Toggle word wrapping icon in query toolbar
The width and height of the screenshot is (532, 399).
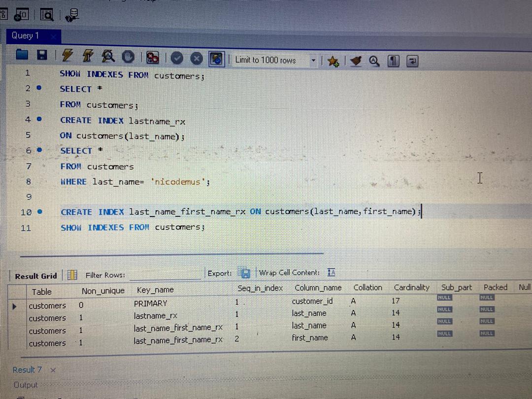[x=413, y=62]
